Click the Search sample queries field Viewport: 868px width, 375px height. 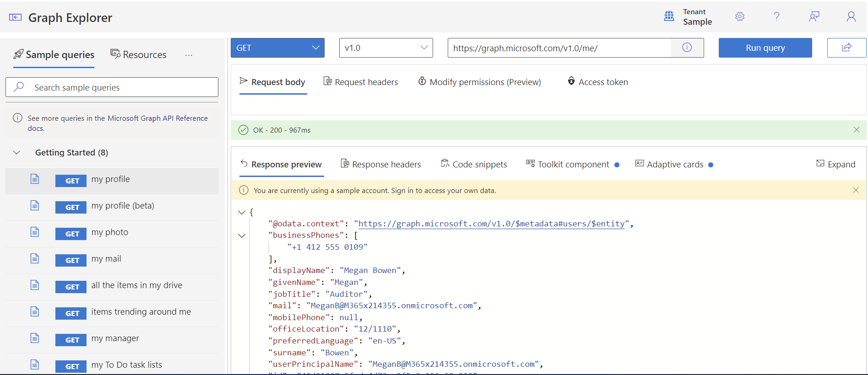tap(112, 87)
